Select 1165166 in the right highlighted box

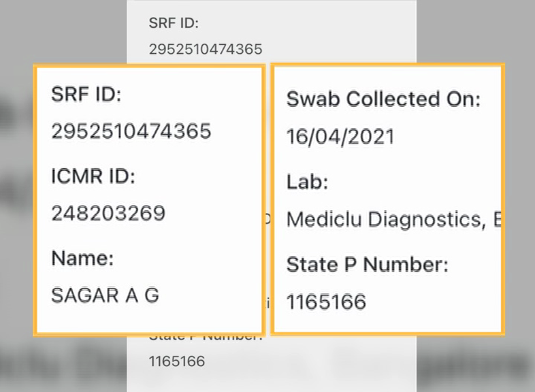click(327, 302)
